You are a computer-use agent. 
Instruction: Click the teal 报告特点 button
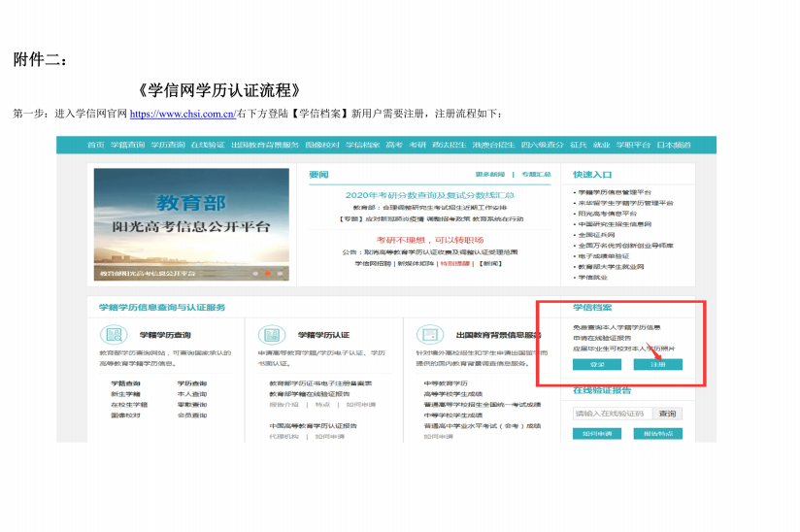click(x=657, y=434)
